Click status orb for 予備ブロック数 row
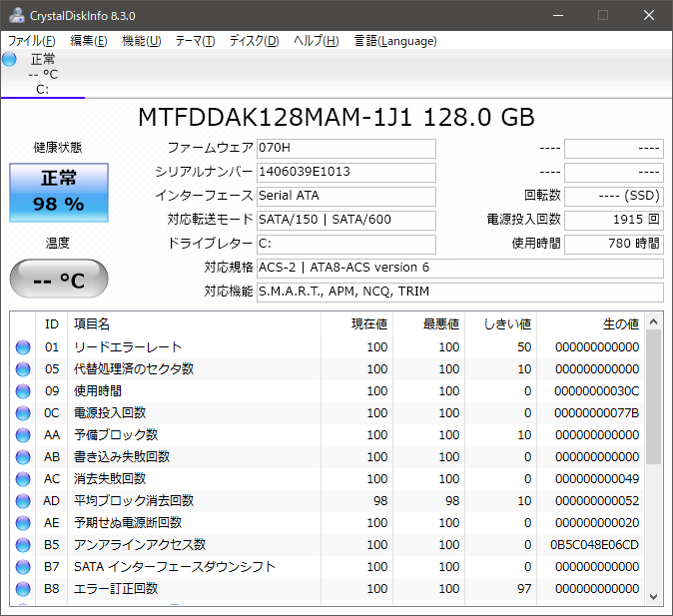Viewport: 673px width, 616px height. tap(23, 435)
